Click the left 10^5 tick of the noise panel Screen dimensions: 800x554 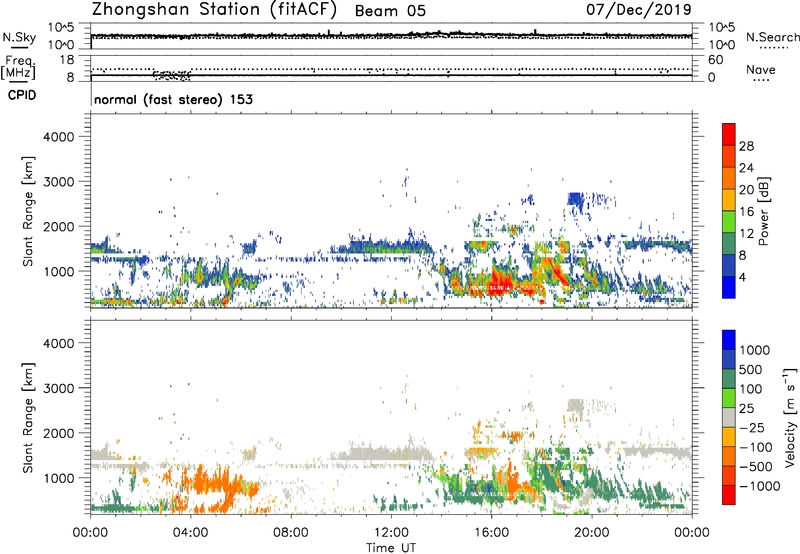(x=61, y=28)
